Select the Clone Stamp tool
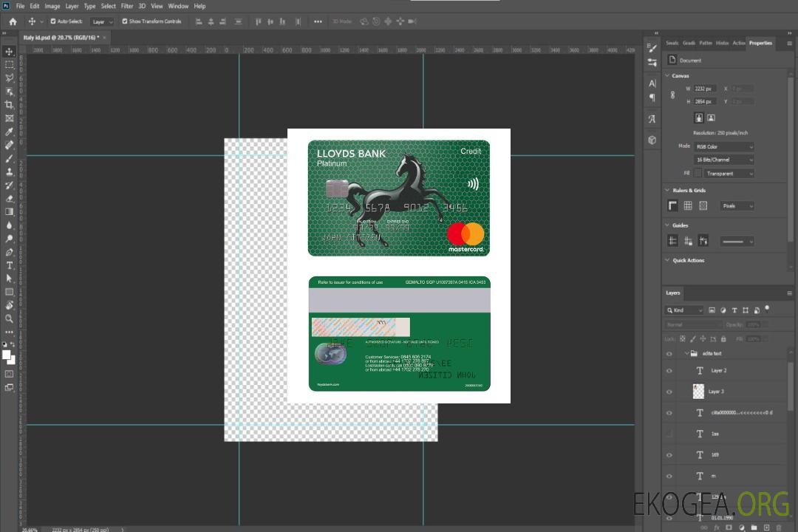The width and height of the screenshot is (798, 532). tap(9, 171)
